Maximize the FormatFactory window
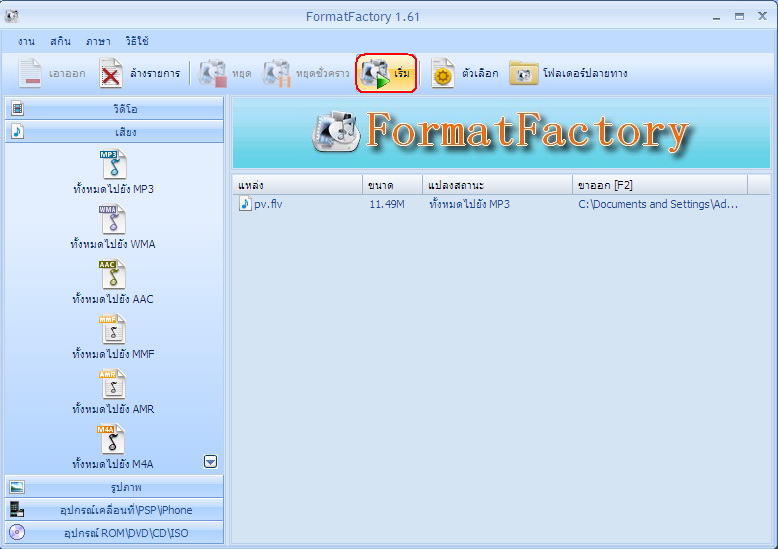778x549 pixels. pyautogui.click(x=739, y=16)
